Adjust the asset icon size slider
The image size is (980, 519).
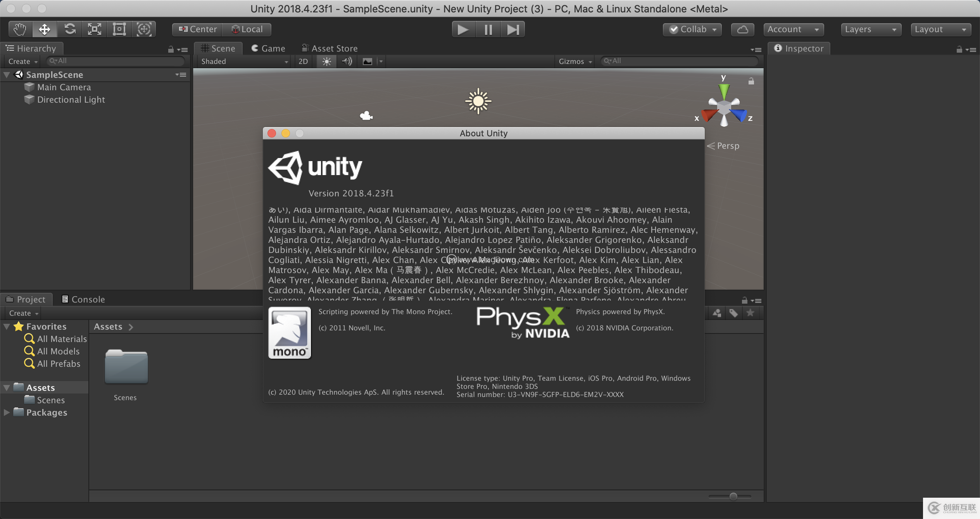click(733, 496)
